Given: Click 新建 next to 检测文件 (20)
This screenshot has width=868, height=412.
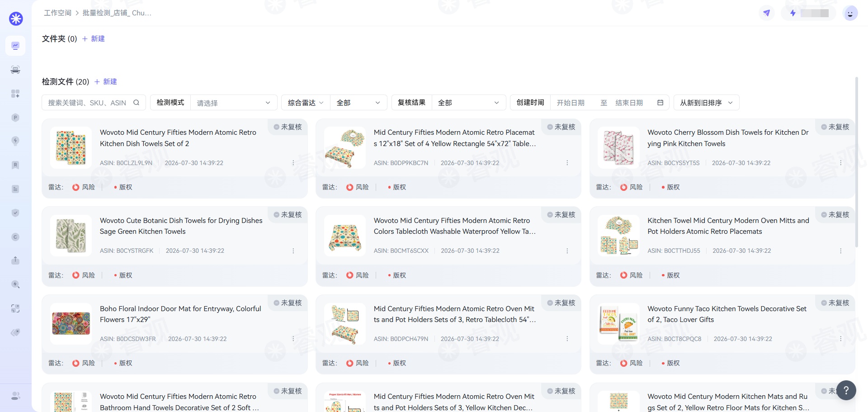Looking at the screenshot, I should 106,82.
